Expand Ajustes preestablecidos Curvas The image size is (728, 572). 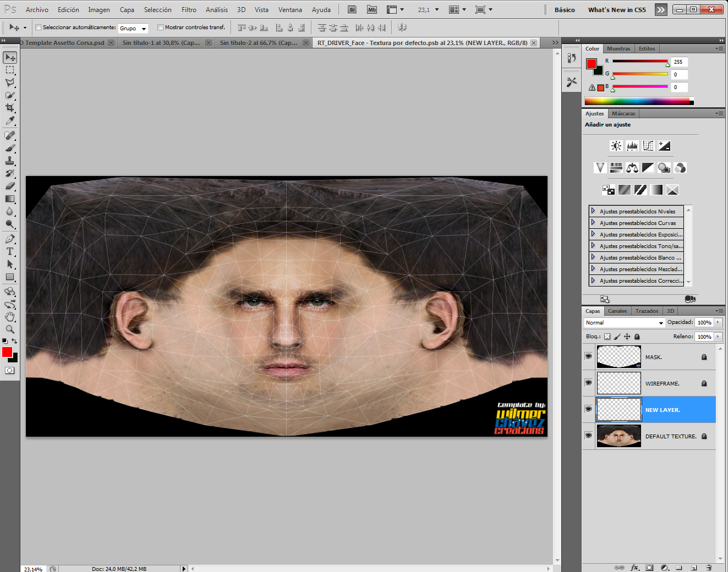pyautogui.click(x=593, y=222)
